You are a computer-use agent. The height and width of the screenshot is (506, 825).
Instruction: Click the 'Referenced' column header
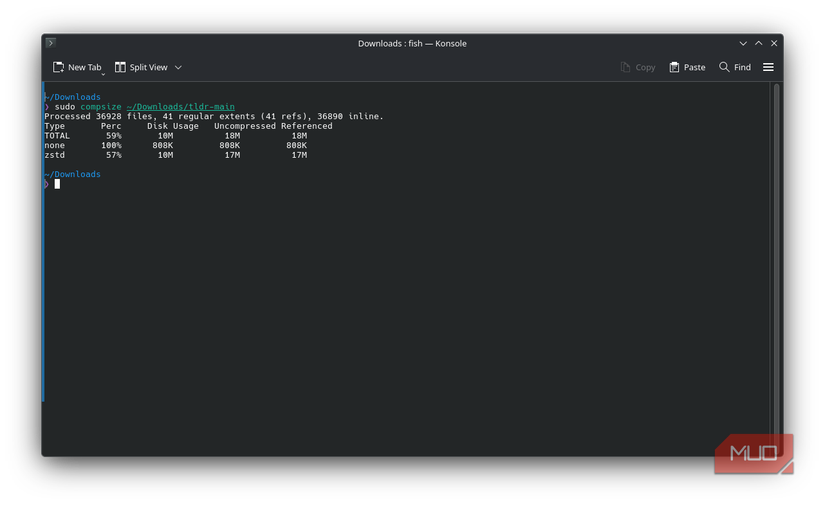307,126
